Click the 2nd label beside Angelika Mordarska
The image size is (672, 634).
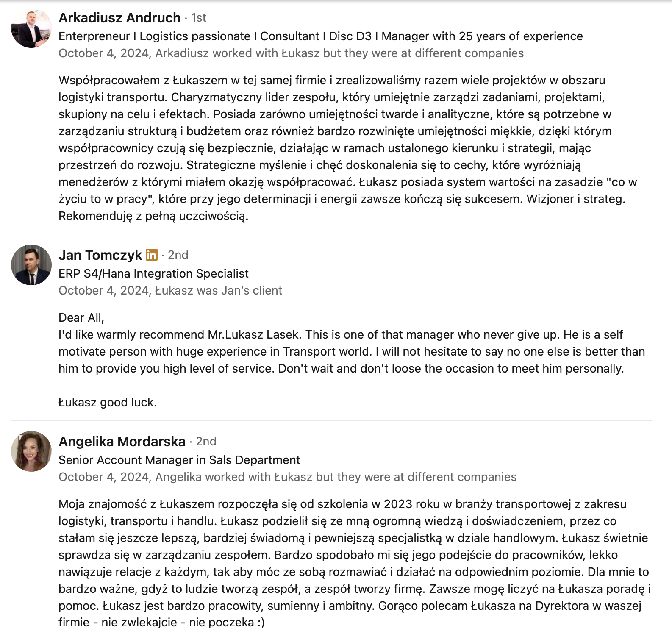click(206, 442)
